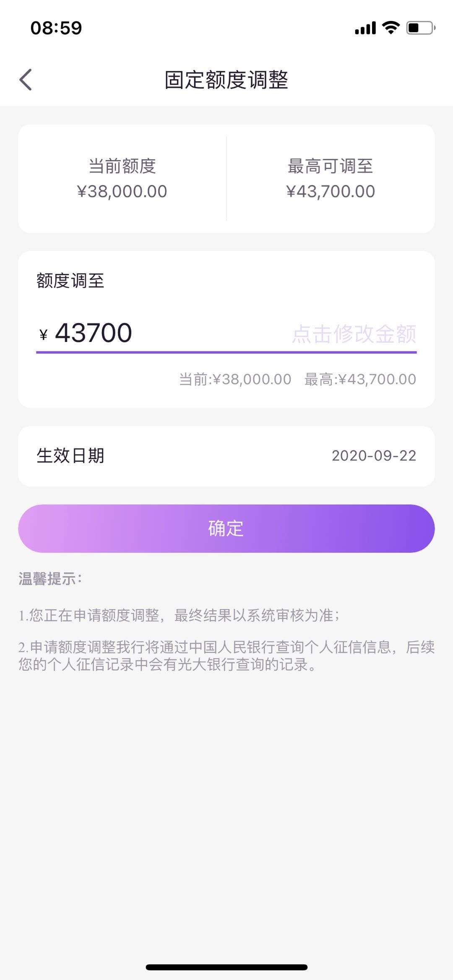Tap the 当前额度 ¥38,000.00 panel
Screen dimensions: 453x980
(122, 178)
